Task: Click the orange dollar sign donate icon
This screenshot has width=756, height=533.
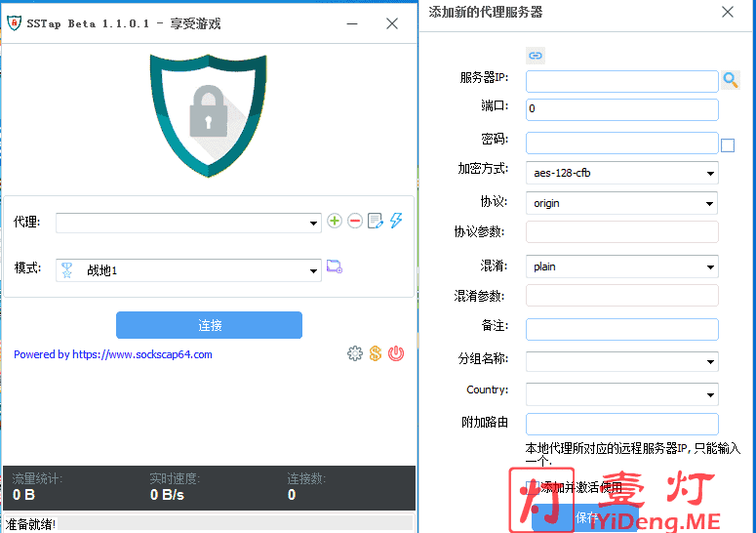Action: [x=376, y=353]
